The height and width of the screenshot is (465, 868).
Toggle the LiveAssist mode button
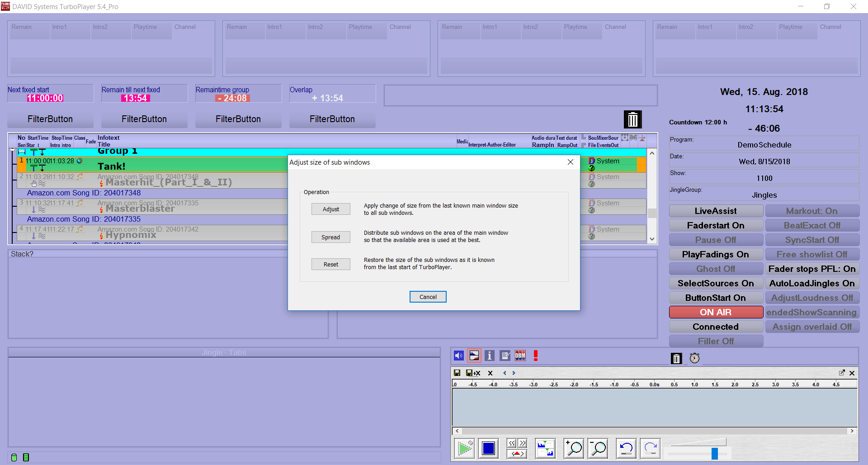click(716, 211)
